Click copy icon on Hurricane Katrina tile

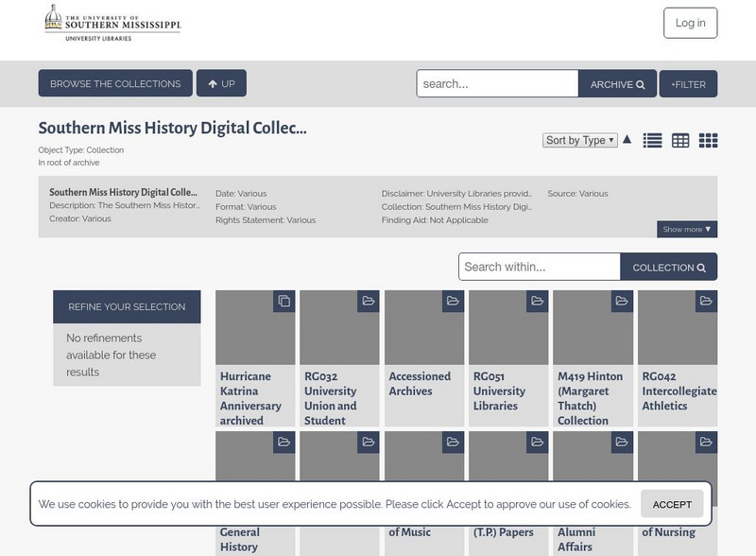tap(283, 302)
